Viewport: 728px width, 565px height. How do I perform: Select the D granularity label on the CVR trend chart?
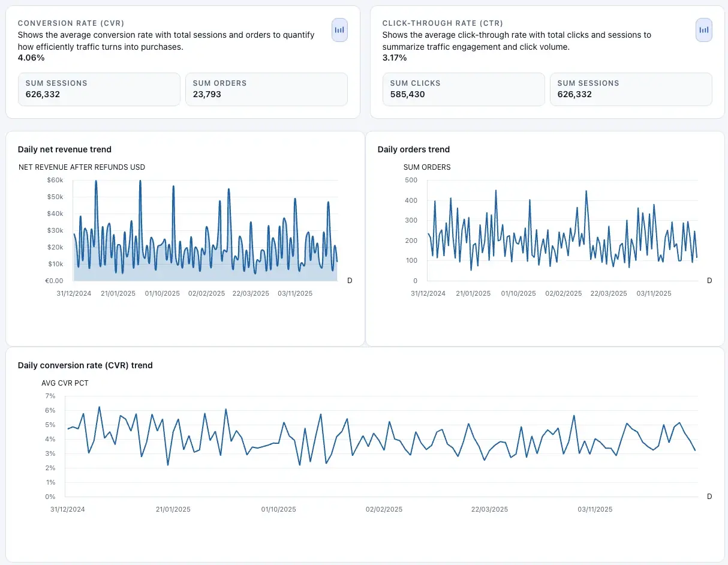tap(709, 496)
